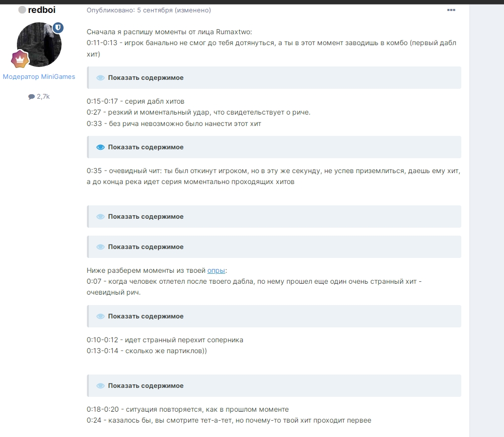
Task: Click the speech bubble post count icon
Action: point(31,97)
